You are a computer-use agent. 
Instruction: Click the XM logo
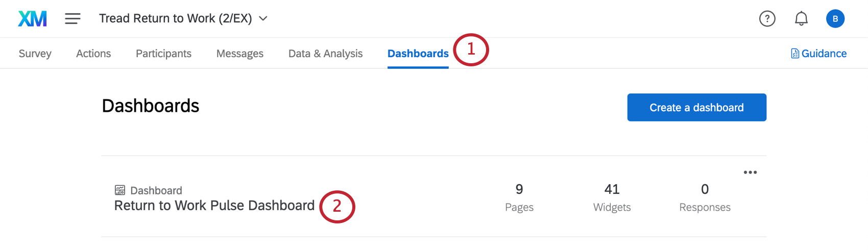pos(32,19)
